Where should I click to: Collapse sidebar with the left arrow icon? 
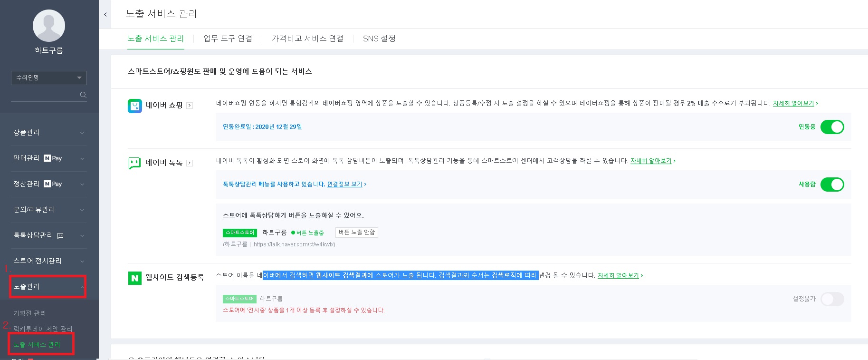[x=105, y=15]
